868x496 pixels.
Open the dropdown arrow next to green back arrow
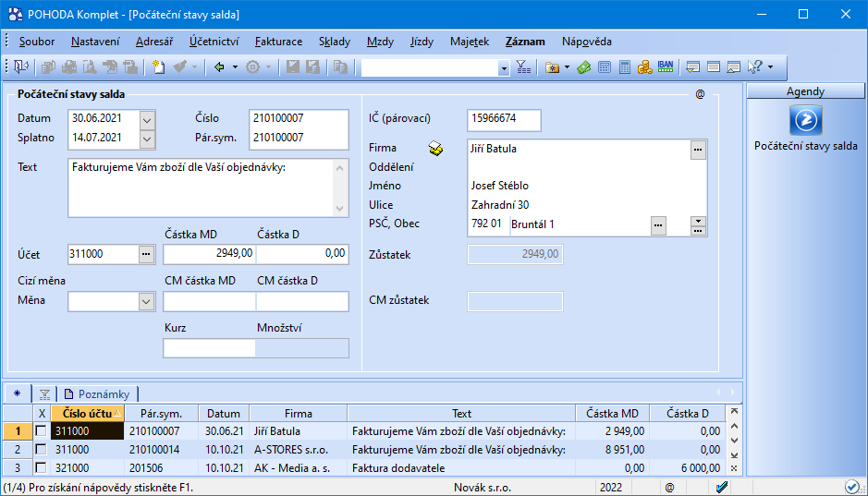[235, 67]
